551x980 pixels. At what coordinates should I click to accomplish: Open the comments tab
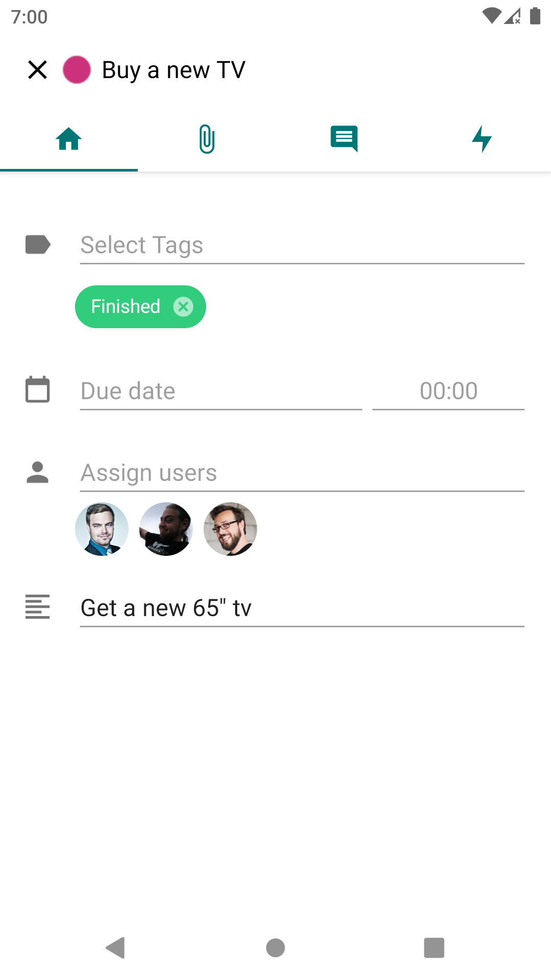[344, 139]
